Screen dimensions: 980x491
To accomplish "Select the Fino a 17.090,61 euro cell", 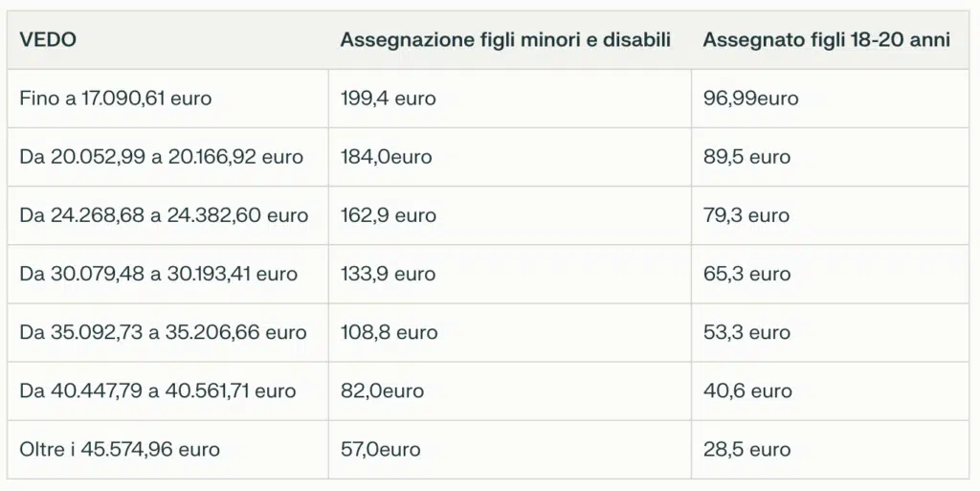I will point(116,98).
